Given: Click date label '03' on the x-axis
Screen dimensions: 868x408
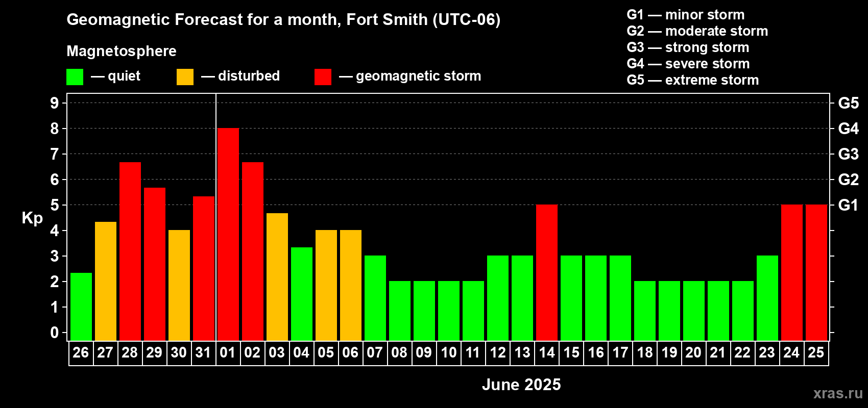Looking at the screenshot, I should pyautogui.click(x=277, y=353).
